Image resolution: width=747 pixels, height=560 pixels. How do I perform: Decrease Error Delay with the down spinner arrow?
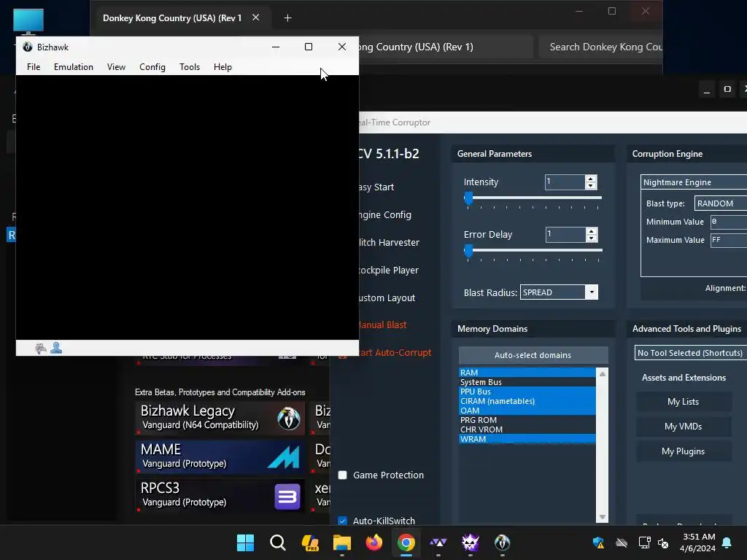591,238
